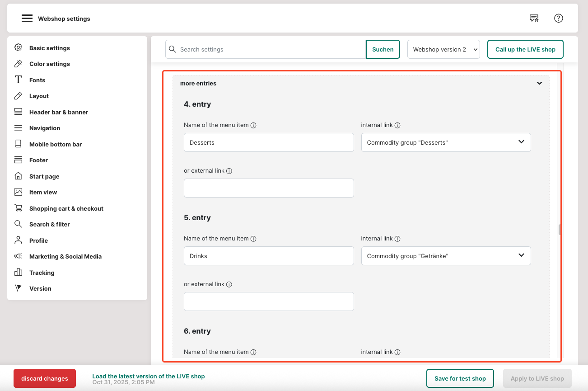Open the Commodity group "Desserts" dropdown

446,142
